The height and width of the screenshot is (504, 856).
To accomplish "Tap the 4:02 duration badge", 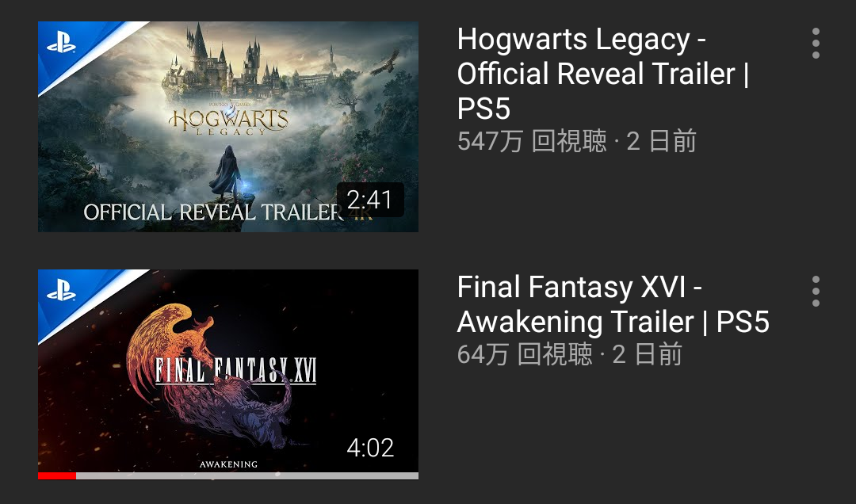I will click(x=370, y=448).
